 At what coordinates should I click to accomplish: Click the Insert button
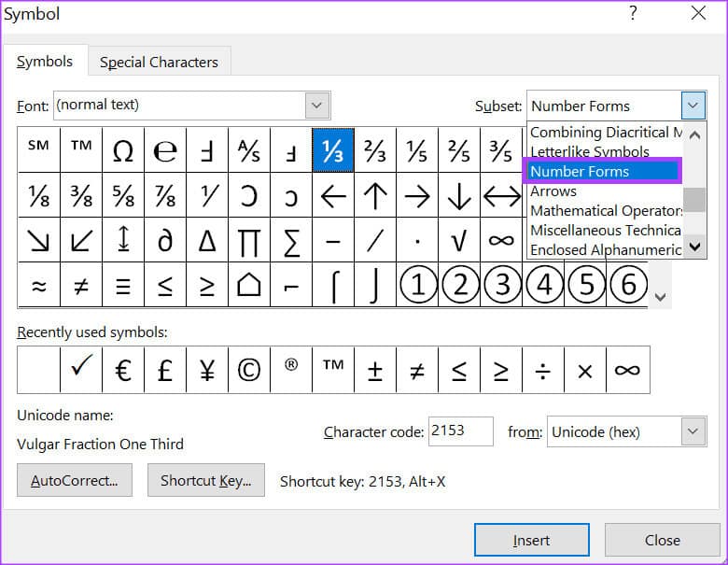tap(531, 540)
